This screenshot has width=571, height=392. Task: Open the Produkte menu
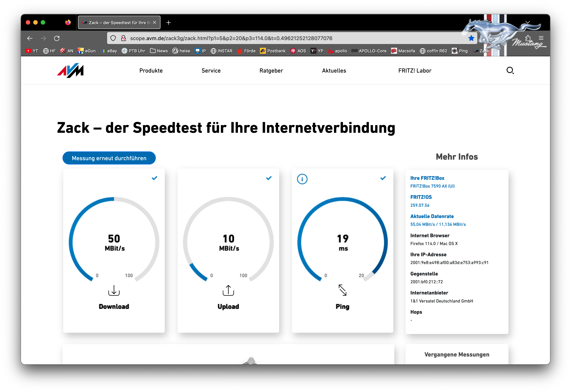tap(151, 70)
